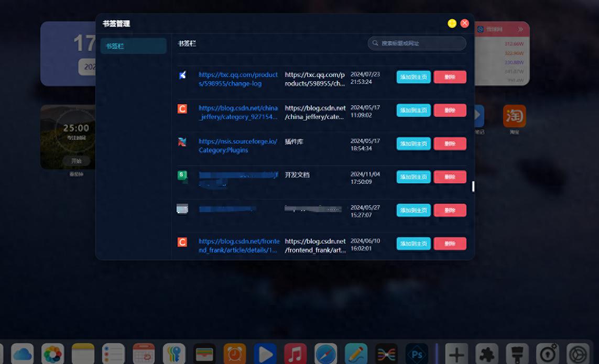This screenshot has width=599, height=364.
Task: Delete the 插件库 bookmark
Action: click(450, 144)
